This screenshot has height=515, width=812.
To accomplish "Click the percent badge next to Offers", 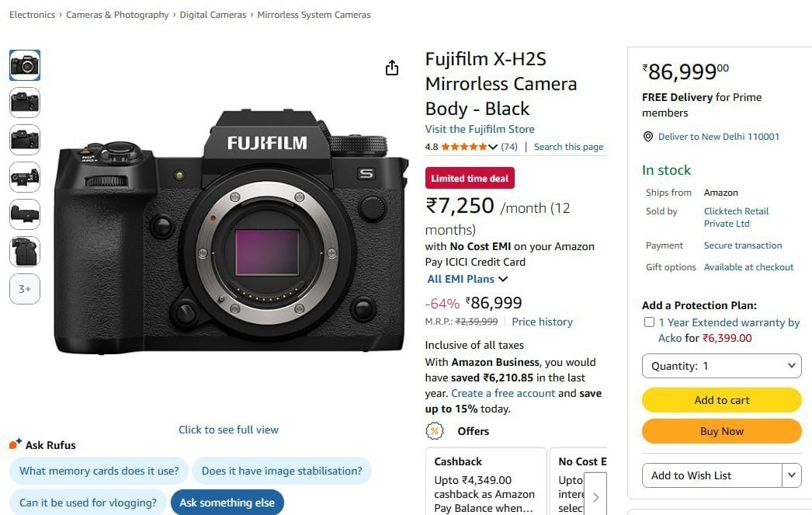I will coord(434,431).
